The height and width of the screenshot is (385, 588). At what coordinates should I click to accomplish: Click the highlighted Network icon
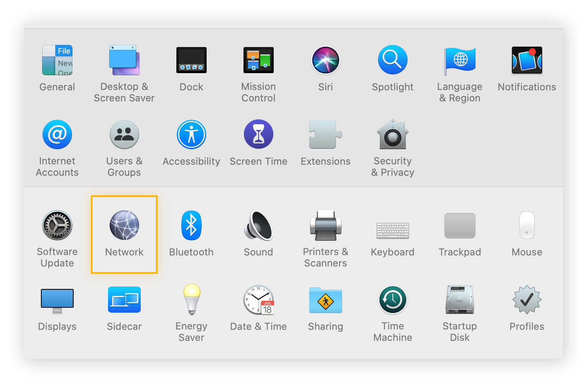tap(124, 226)
